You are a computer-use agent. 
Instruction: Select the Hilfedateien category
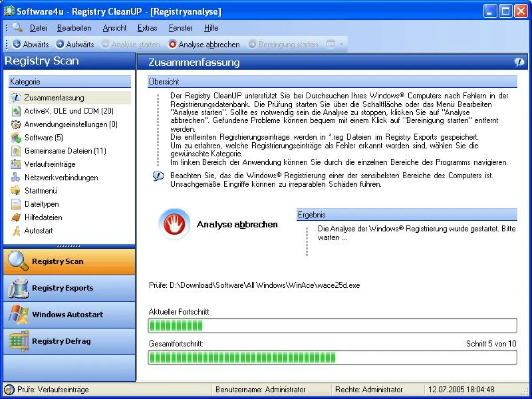[43, 217]
